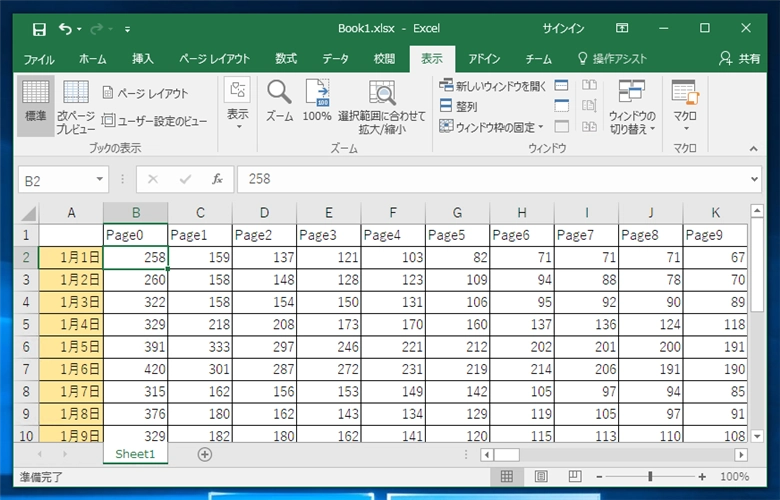The height and width of the screenshot is (500, 780).
Task: Open ユーザー設定のビュー custom views
Action: point(155,121)
